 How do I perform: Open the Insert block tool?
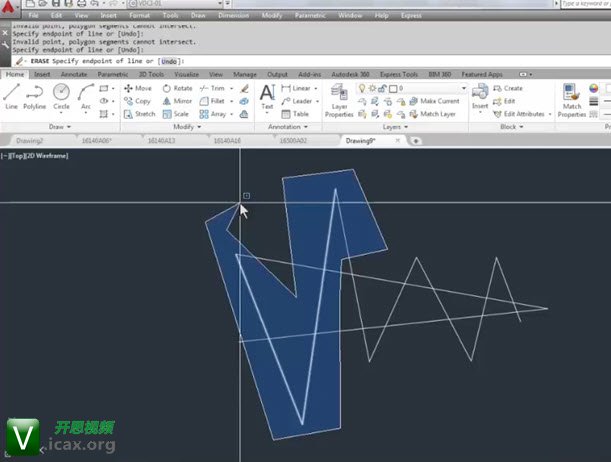click(480, 96)
